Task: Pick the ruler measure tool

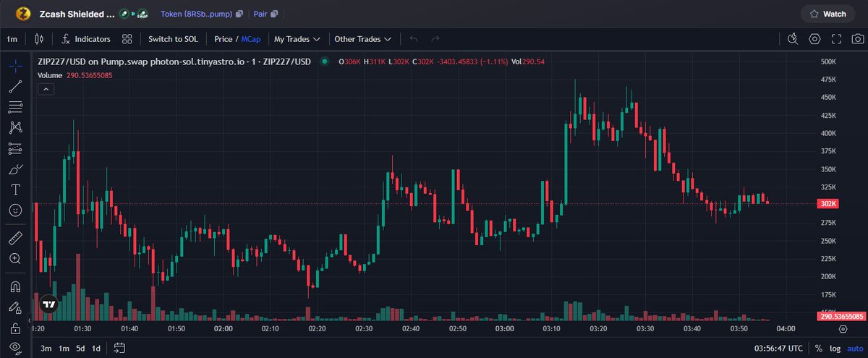Action: 15,238
